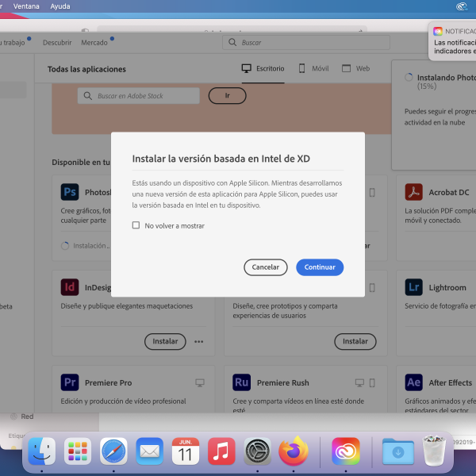Install XD with Instalar button
The image size is (476, 476).
[355, 341]
